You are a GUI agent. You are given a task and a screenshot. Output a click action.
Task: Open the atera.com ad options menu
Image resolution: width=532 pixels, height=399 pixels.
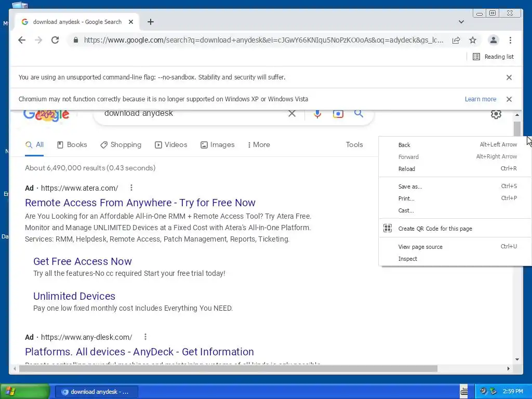coord(131,188)
